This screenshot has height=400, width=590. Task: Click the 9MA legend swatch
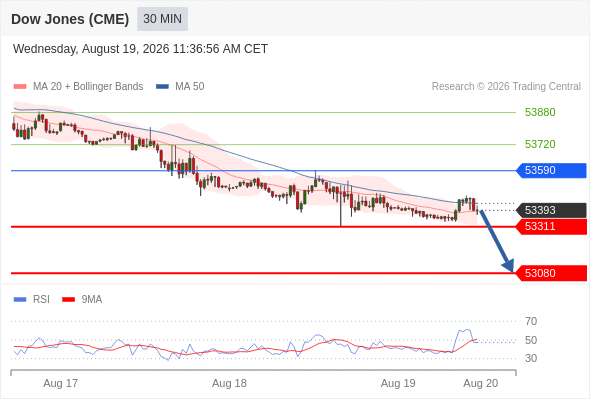[x=68, y=300]
